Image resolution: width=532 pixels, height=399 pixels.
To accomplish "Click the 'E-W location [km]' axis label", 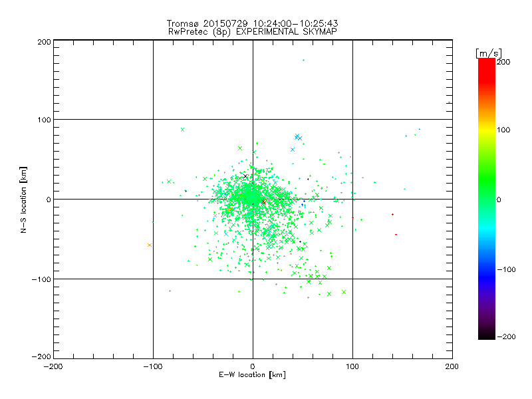I will coord(252,374).
